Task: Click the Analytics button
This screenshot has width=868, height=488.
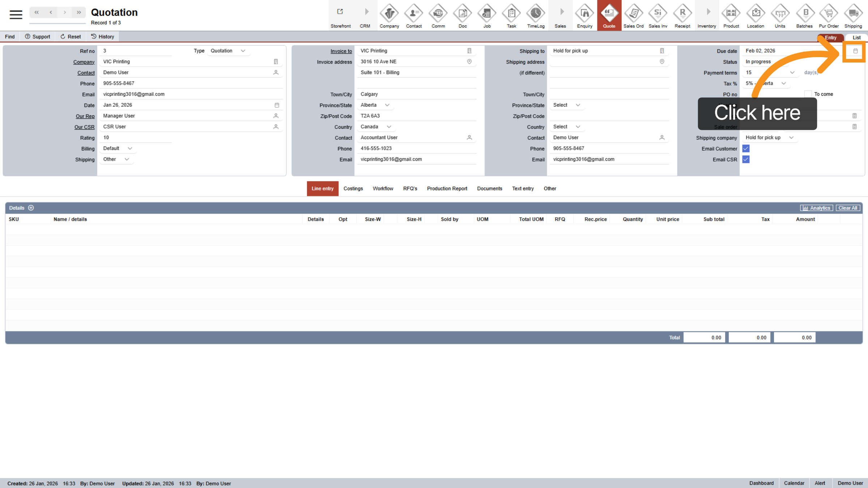Action: coord(816,208)
